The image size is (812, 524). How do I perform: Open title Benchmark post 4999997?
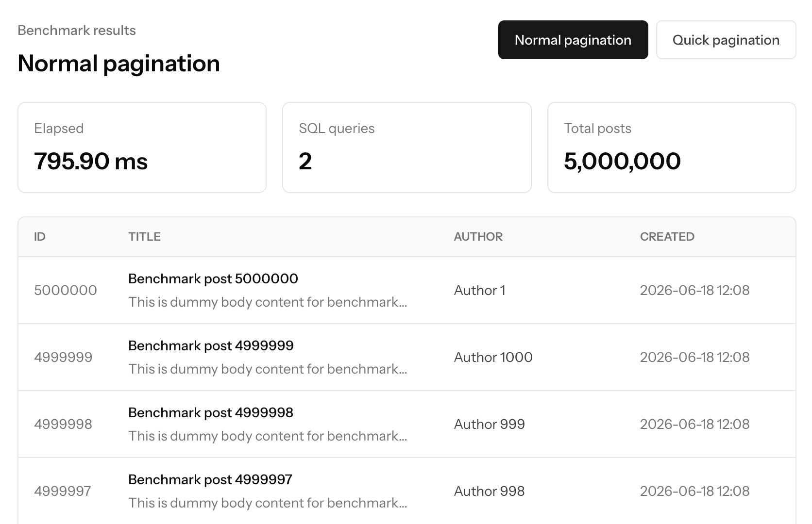coord(210,479)
